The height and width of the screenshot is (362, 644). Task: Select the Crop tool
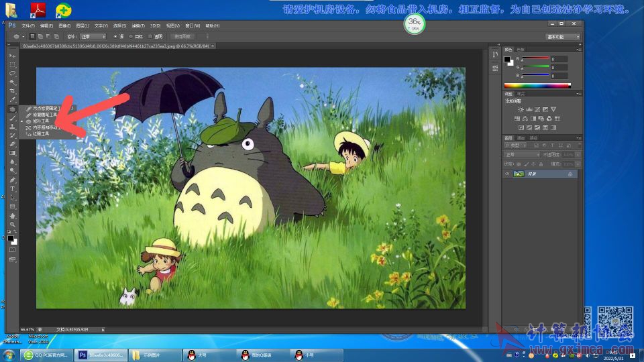click(12, 90)
